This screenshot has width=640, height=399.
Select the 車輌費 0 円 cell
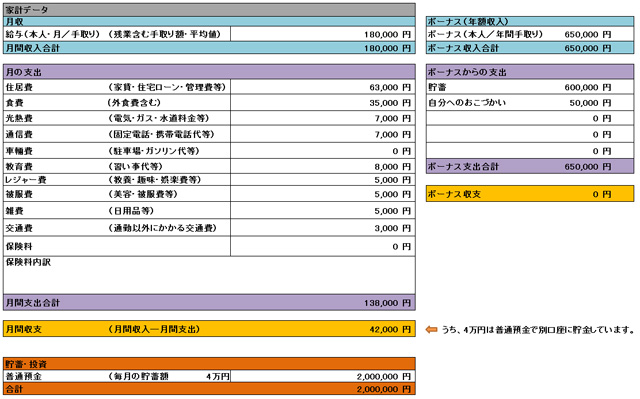[x=323, y=151]
